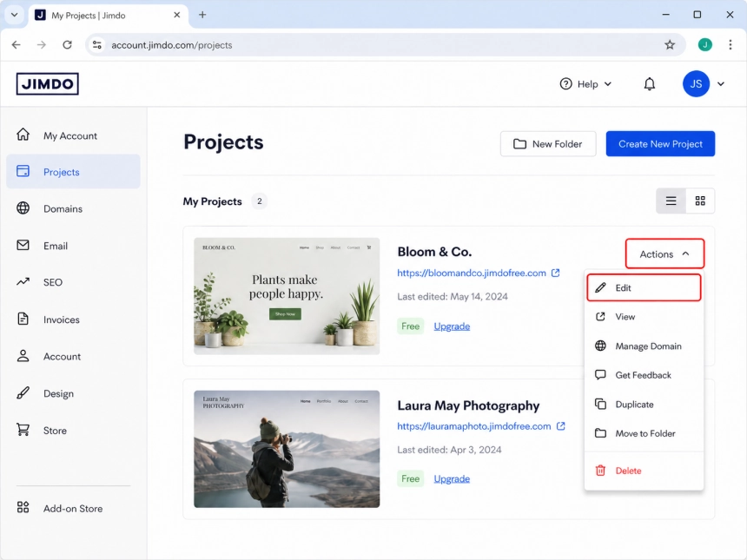Image resolution: width=747 pixels, height=560 pixels.
Task: Switch to list view layout
Action: pos(671,201)
